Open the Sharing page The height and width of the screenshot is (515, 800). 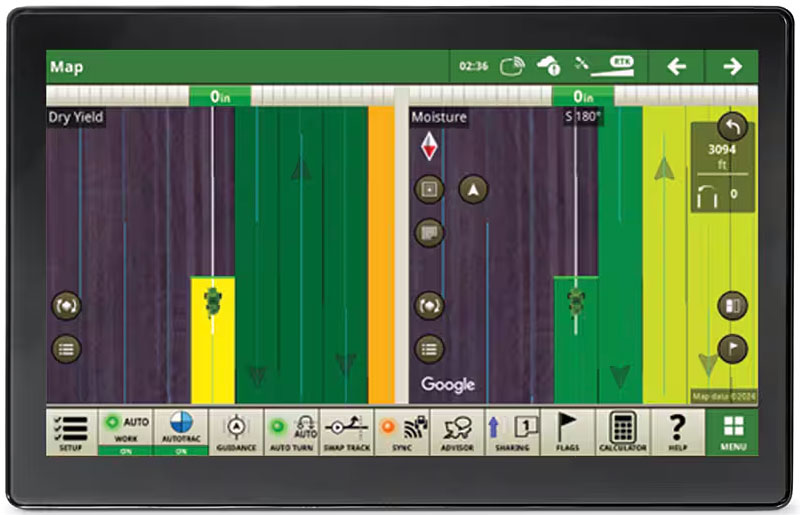pos(512,431)
